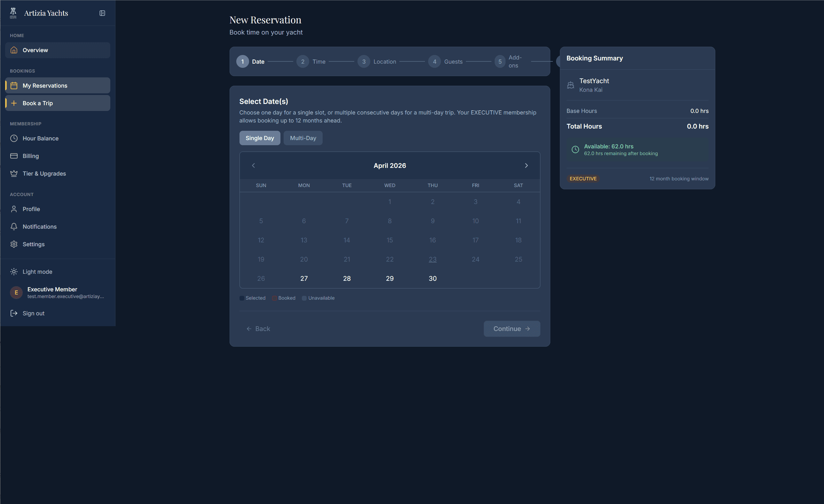Open Tier & Upgrades crown icon
824x504 pixels.
click(x=14, y=174)
